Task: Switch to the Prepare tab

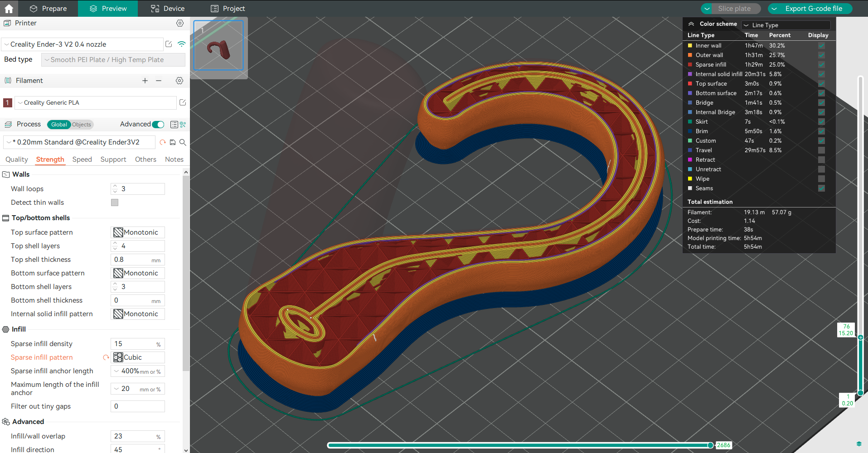Action: [x=48, y=9]
